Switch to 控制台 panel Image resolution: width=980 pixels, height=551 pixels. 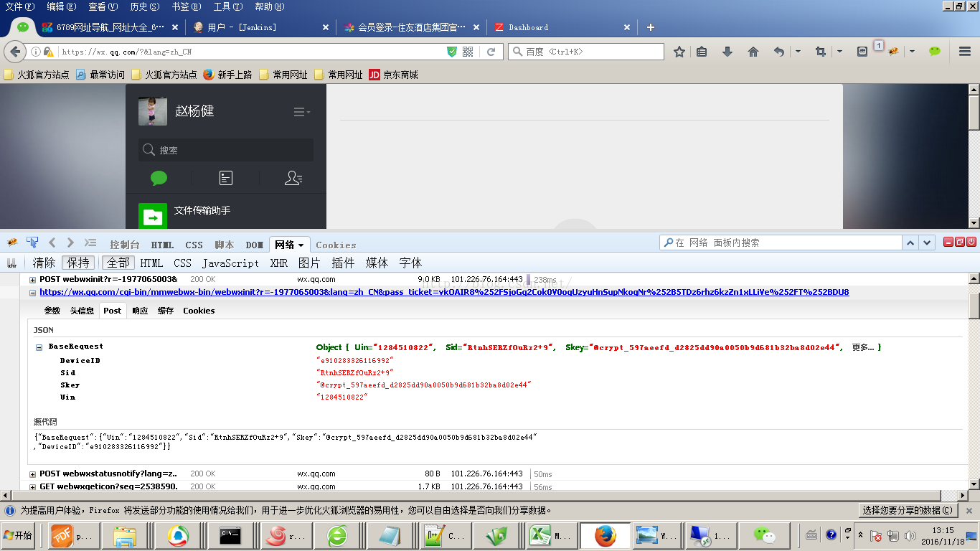click(125, 245)
